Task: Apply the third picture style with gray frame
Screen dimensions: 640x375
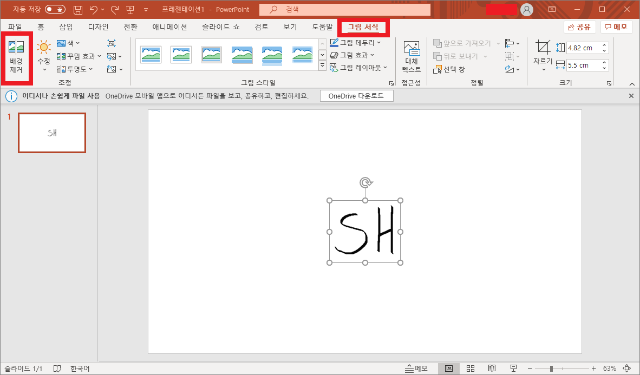Action: point(211,55)
